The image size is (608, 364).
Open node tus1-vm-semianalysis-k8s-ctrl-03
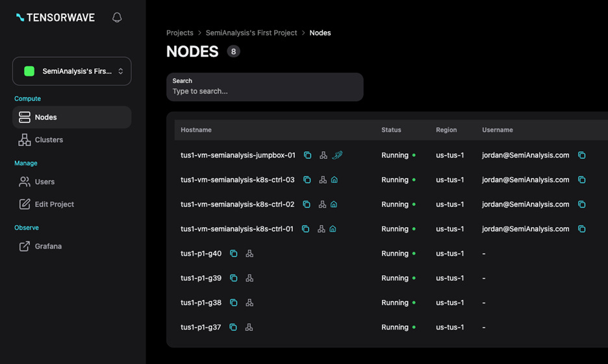tap(237, 180)
